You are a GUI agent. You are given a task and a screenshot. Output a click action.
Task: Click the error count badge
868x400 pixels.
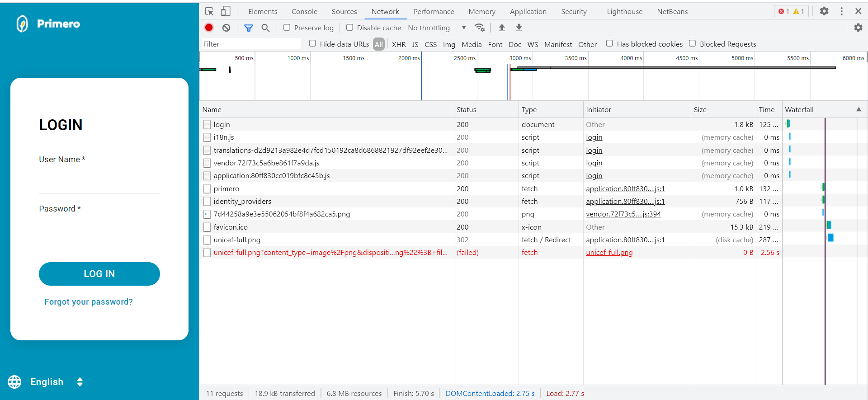pyautogui.click(x=784, y=11)
